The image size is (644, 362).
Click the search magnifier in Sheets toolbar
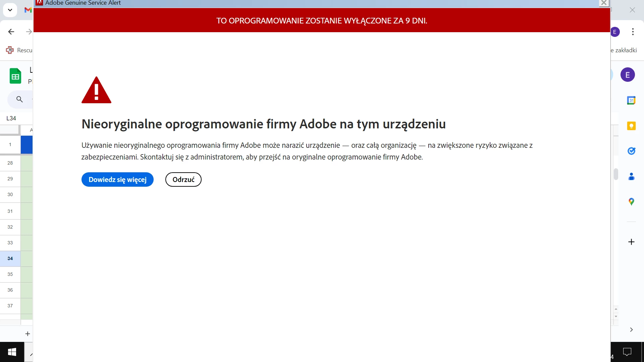19,99
